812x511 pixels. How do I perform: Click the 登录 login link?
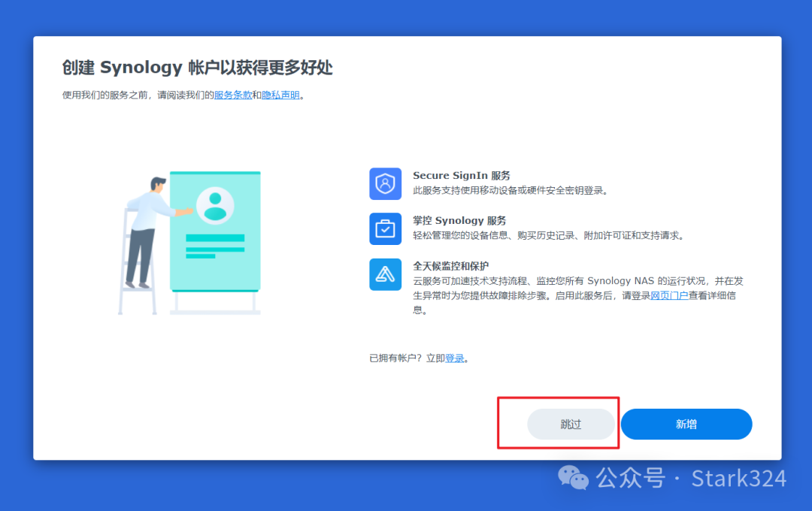pyautogui.click(x=456, y=358)
